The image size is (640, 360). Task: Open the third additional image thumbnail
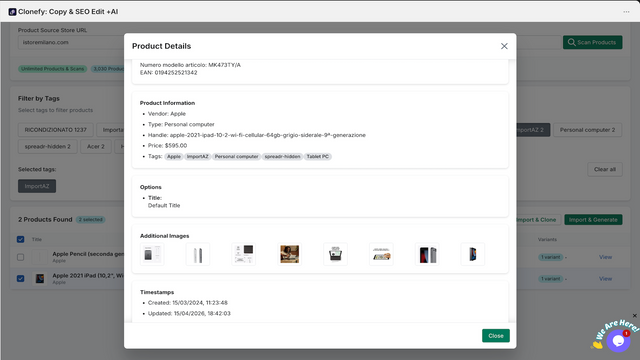tap(244, 254)
